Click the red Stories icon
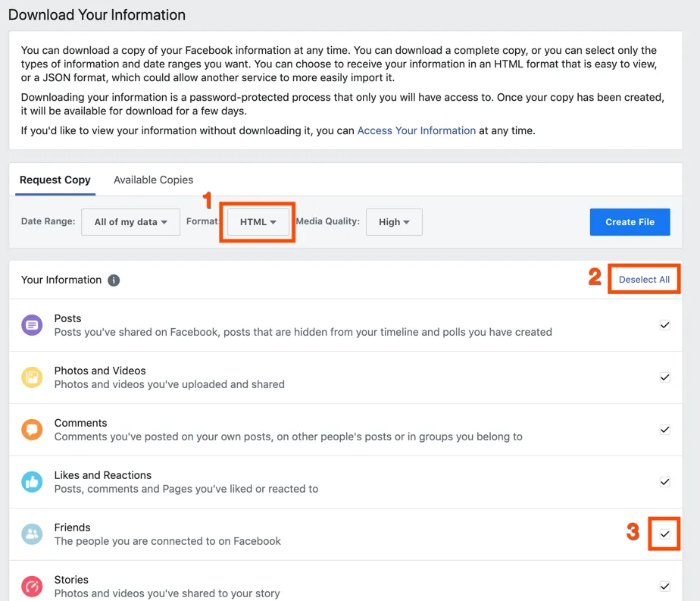 pos(32,587)
